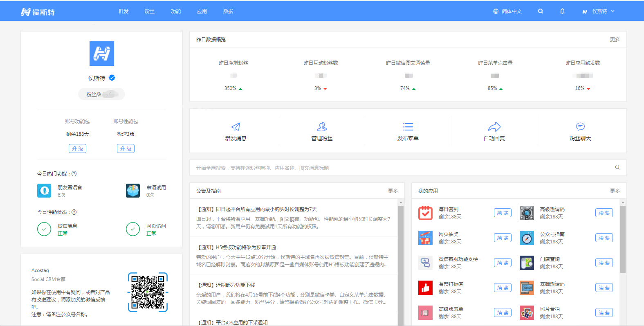This screenshot has width=644, height=326.
Task: Open the 每日签到 app icon
Action: click(425, 213)
